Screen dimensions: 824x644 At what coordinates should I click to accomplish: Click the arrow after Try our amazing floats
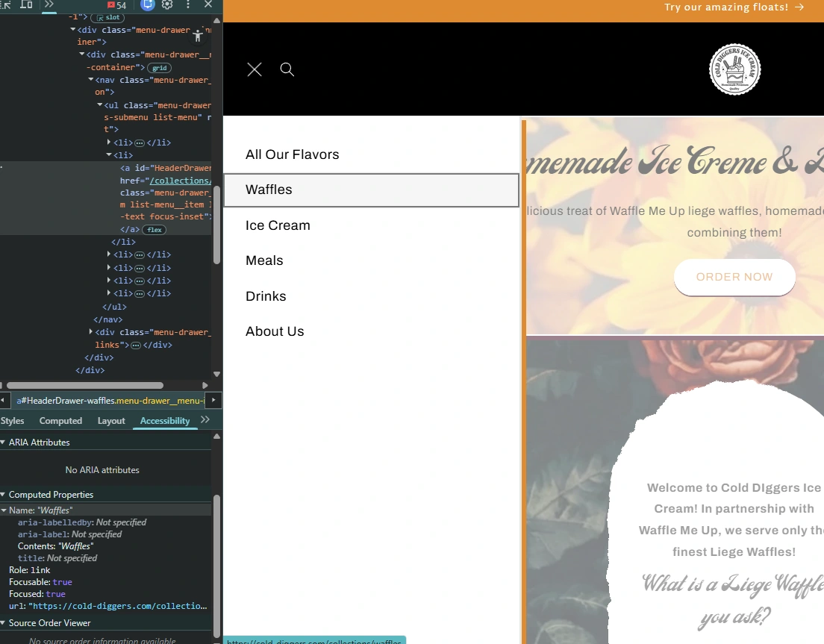tap(799, 7)
